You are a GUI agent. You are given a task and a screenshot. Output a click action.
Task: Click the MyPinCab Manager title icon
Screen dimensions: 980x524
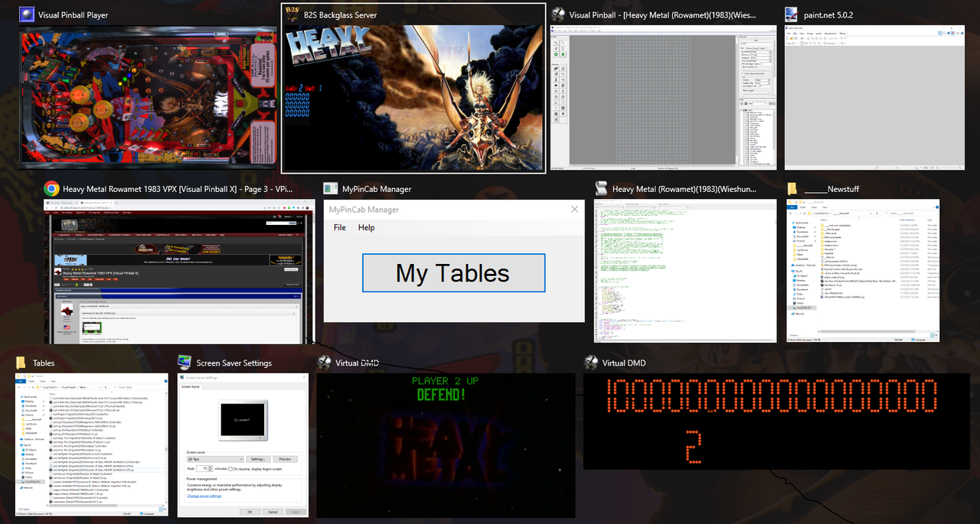(330, 189)
